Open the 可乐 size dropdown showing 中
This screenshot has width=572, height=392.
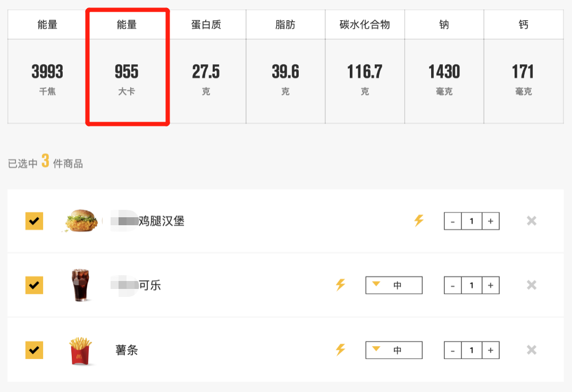[394, 285]
